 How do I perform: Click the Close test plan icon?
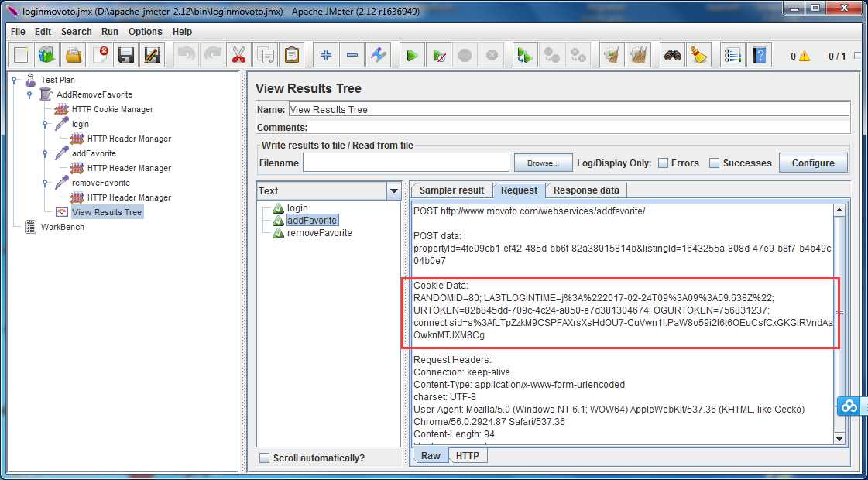[100, 56]
